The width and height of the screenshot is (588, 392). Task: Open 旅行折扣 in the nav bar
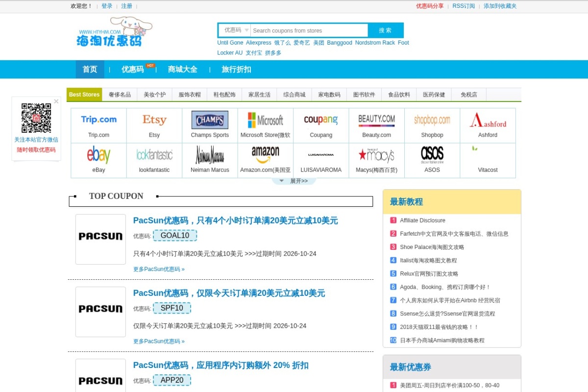coord(237,70)
